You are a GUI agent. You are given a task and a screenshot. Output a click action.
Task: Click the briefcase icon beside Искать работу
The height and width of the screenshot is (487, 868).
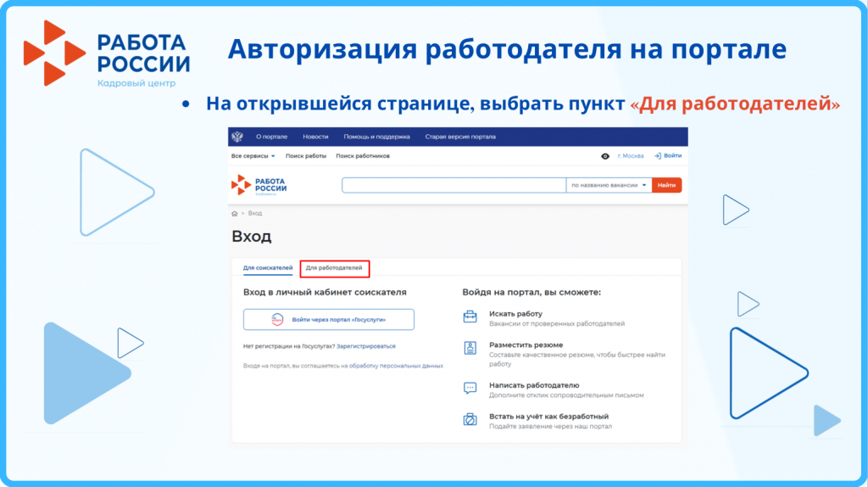click(x=470, y=317)
